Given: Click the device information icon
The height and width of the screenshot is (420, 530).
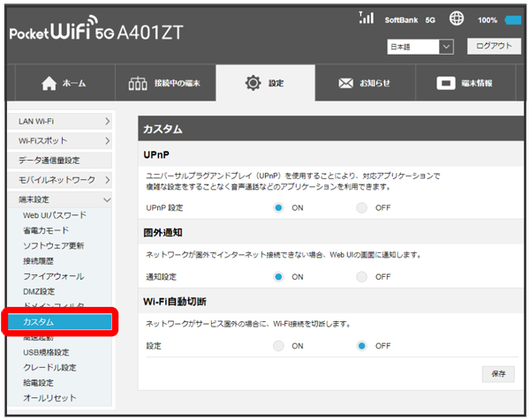Looking at the screenshot, I should tap(447, 84).
